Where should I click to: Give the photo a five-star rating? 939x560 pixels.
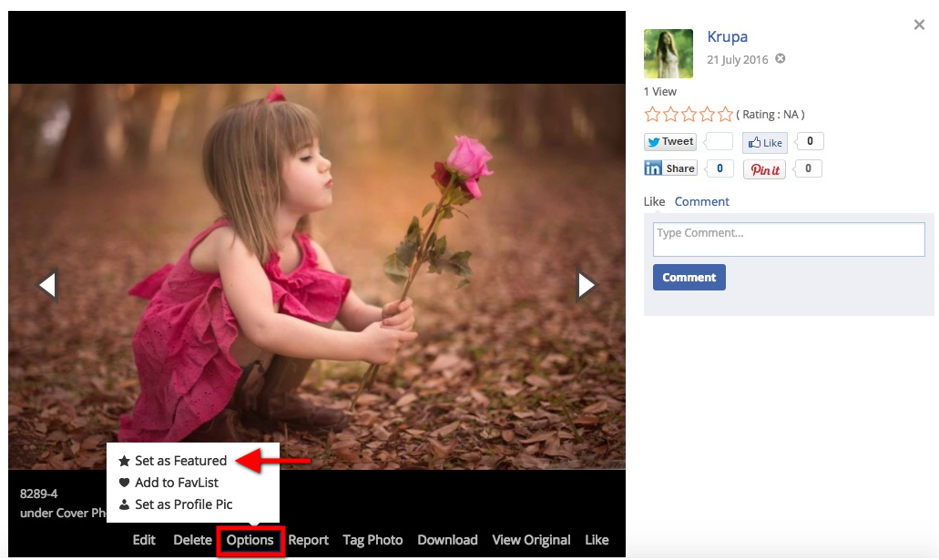(x=725, y=115)
